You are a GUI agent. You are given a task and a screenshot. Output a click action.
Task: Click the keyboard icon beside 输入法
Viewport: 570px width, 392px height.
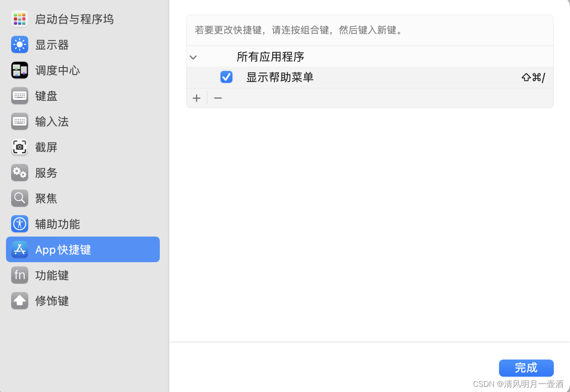pyautogui.click(x=20, y=121)
